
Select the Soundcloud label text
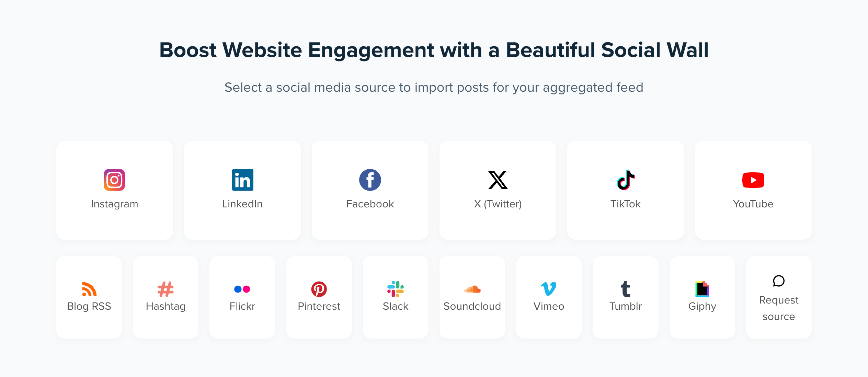(x=472, y=306)
